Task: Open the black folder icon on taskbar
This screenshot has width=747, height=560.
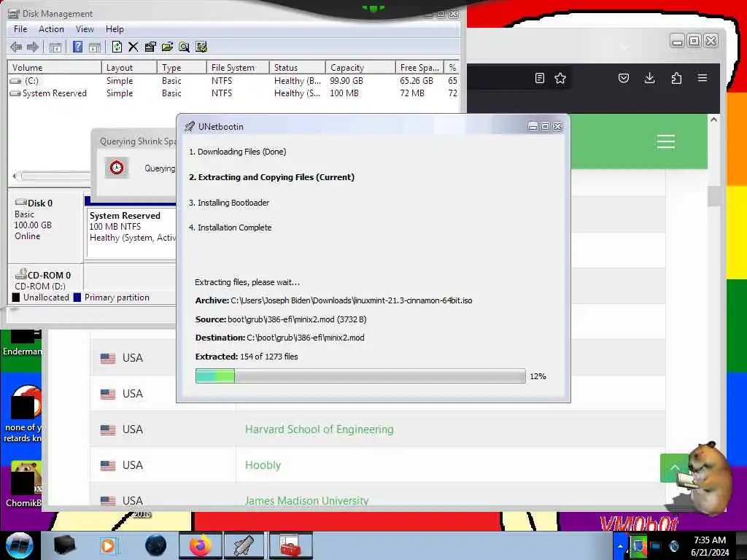Action: click(x=64, y=545)
